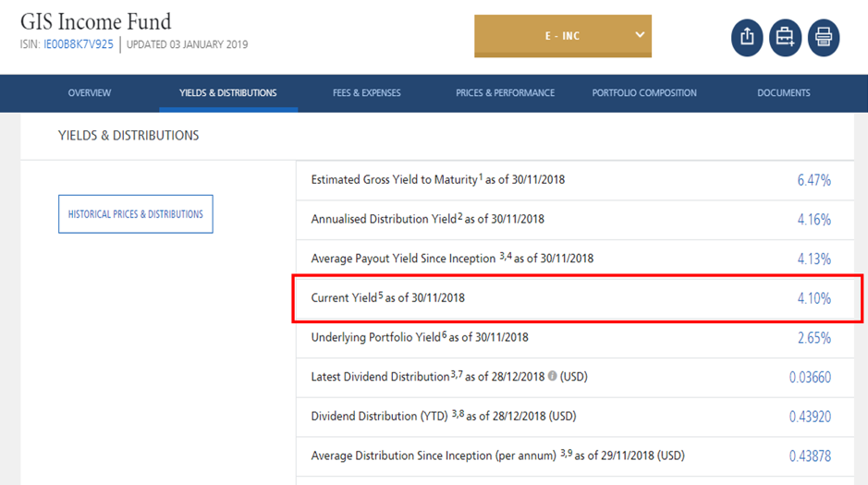Click the ISIN code IE00B8K7V925 link

(79, 44)
